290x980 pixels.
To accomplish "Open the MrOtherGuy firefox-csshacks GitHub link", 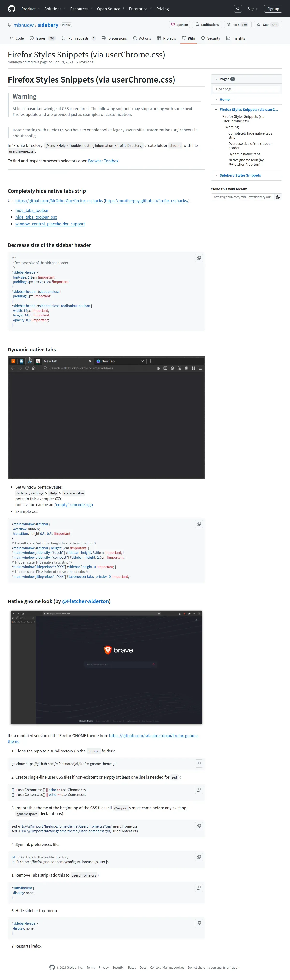I will pos(59,200).
